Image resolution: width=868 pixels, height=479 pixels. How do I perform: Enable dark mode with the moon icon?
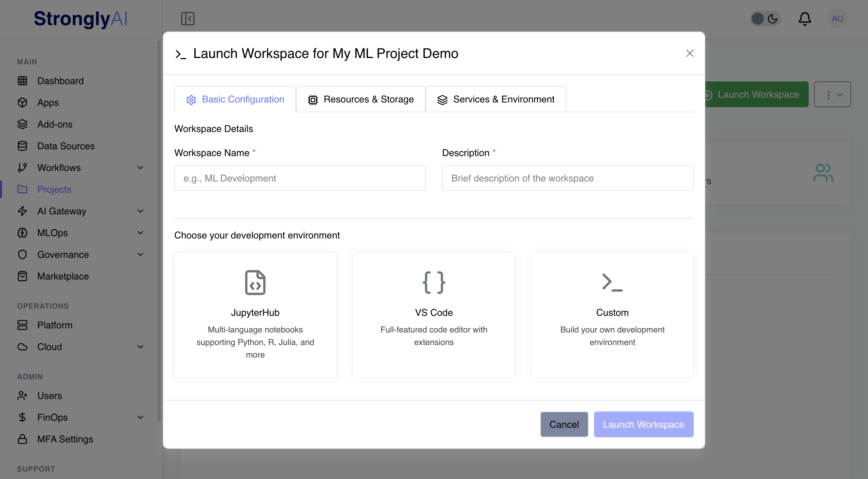click(773, 19)
